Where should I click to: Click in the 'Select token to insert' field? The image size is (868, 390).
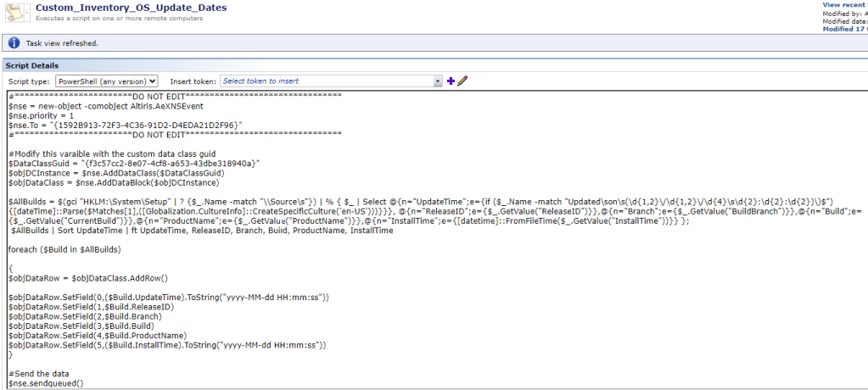point(327,81)
